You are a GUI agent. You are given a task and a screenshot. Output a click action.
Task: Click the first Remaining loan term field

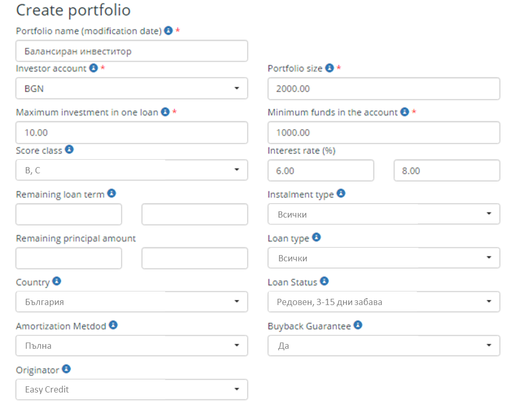[x=69, y=214]
